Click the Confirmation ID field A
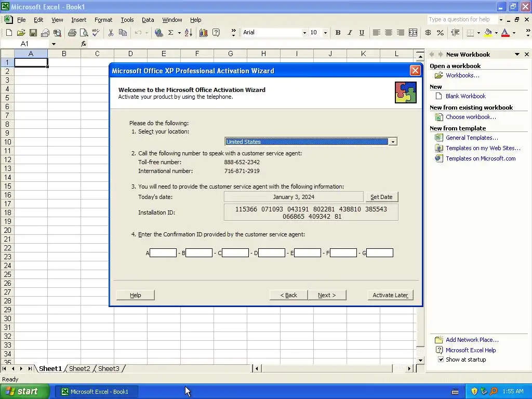532x399 pixels. click(x=163, y=253)
